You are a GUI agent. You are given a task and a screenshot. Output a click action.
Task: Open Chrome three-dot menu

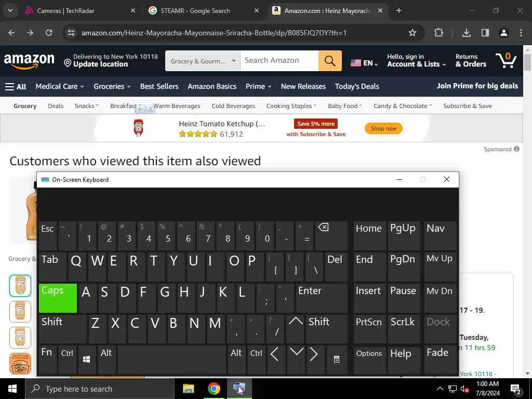521,33
